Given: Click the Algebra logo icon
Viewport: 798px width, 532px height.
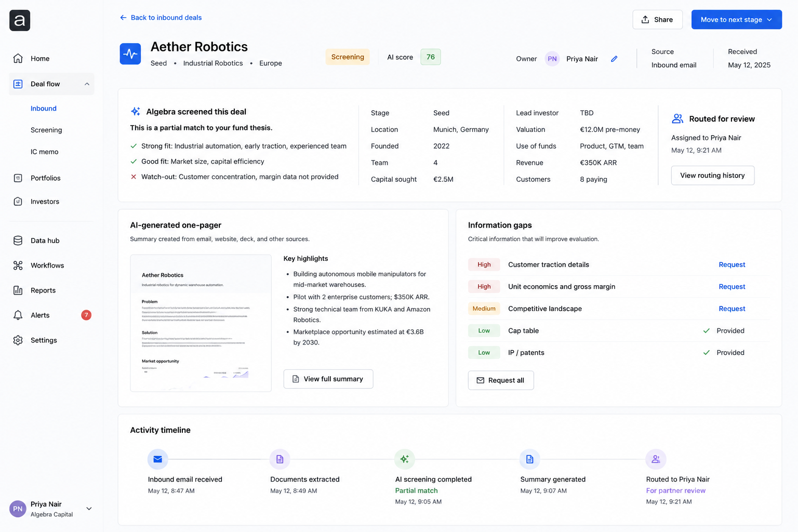Looking at the screenshot, I should pyautogui.click(x=20, y=20).
